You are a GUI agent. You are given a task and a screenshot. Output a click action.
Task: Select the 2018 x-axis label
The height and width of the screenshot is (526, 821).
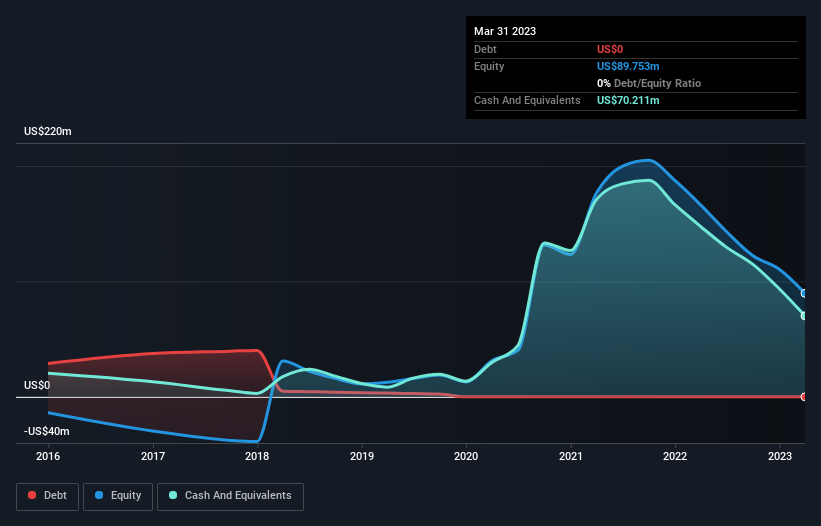[x=257, y=456]
